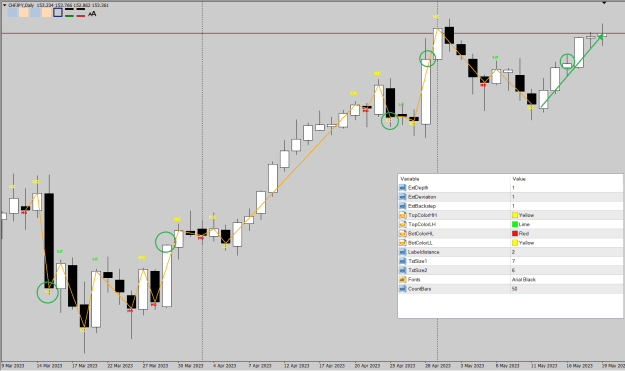Select the ExtBackstep variable name

click(x=422, y=206)
